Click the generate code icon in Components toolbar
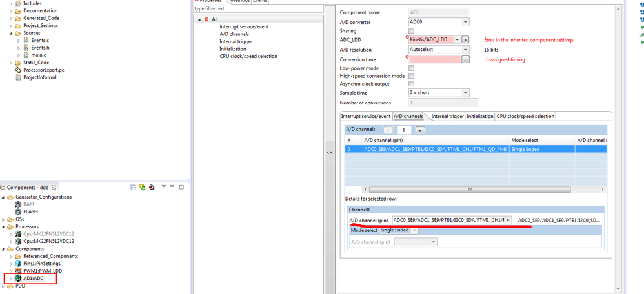This screenshot has height=294, width=644. point(142,187)
